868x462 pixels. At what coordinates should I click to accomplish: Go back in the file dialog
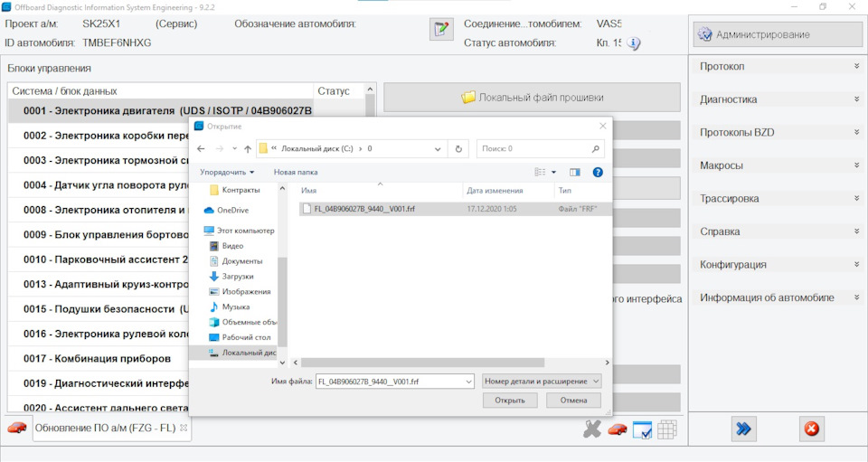(x=201, y=149)
